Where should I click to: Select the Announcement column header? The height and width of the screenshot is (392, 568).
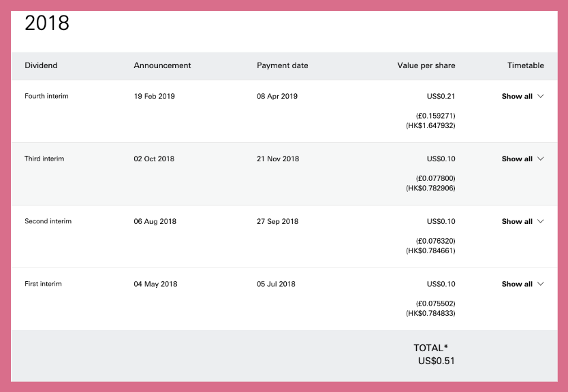pos(162,65)
